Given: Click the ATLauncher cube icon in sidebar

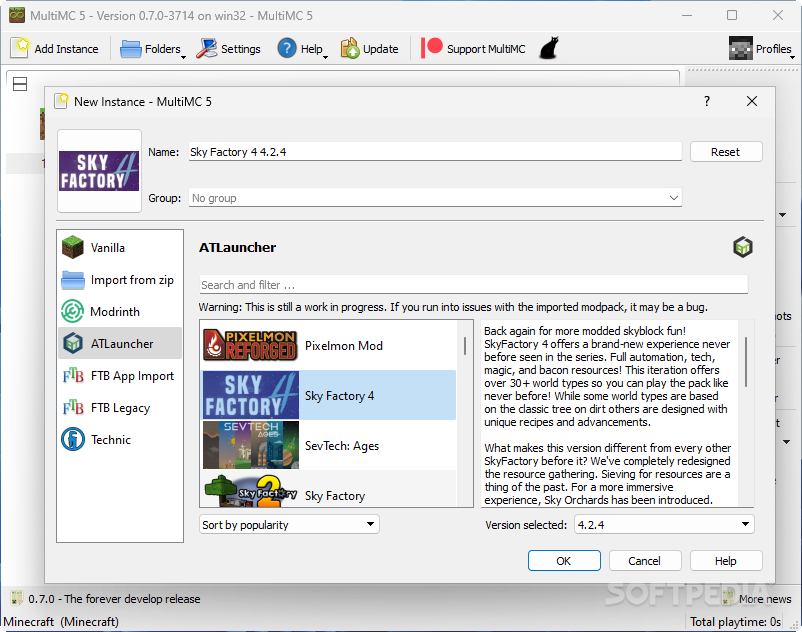Looking at the screenshot, I should 73,344.
